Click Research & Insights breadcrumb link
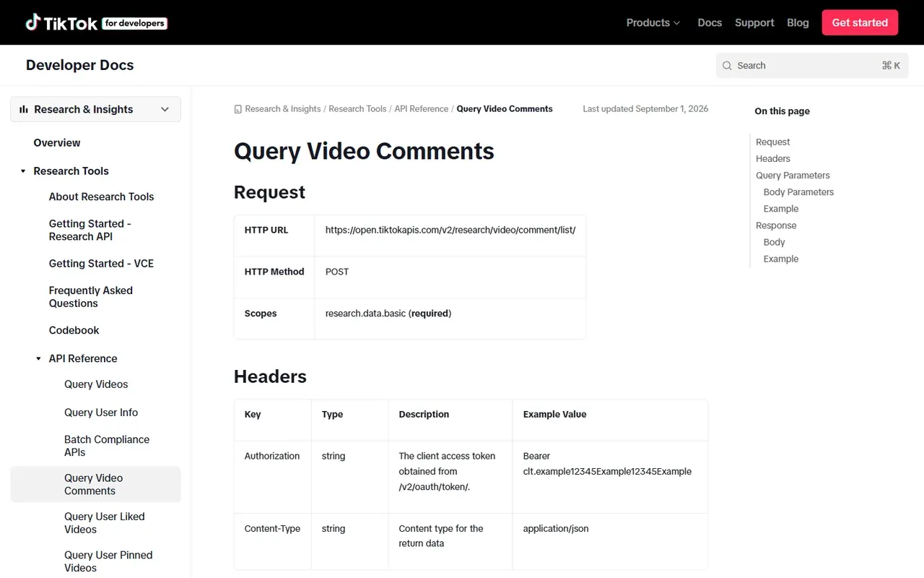This screenshot has width=924, height=578. 283,109
